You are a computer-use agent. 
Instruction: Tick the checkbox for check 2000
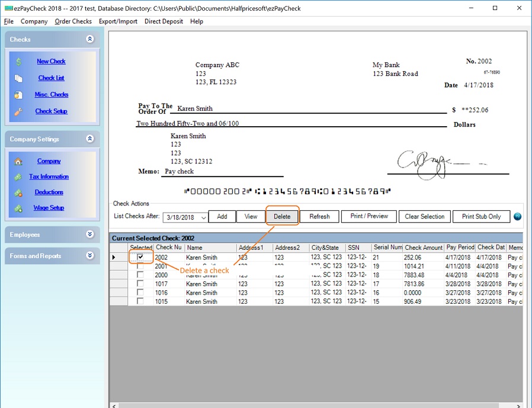point(140,275)
